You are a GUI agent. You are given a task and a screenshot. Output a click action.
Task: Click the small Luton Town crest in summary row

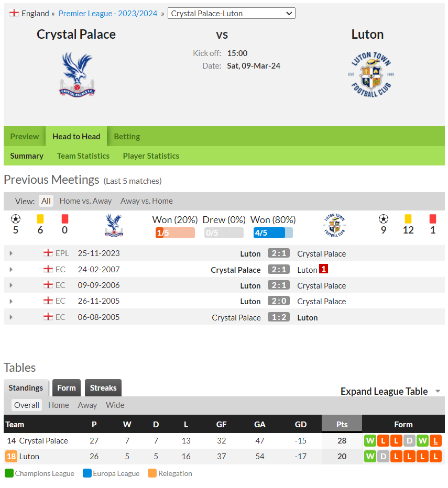(x=335, y=226)
